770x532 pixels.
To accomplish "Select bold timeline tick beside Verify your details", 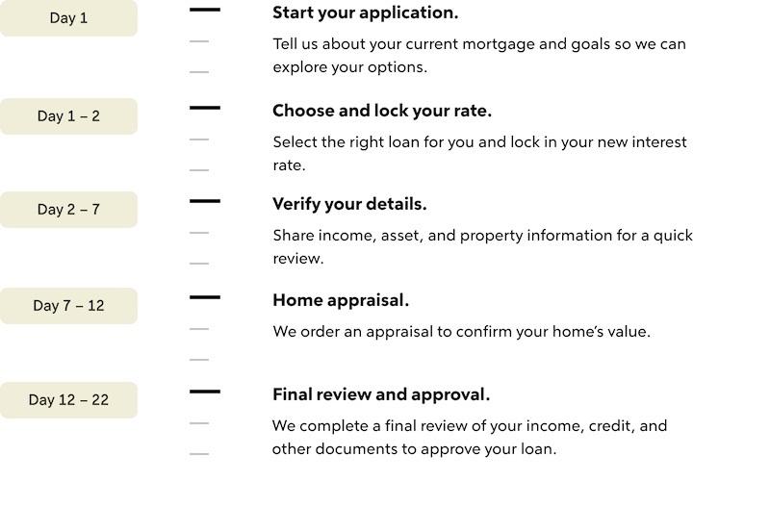I will 205,202.
